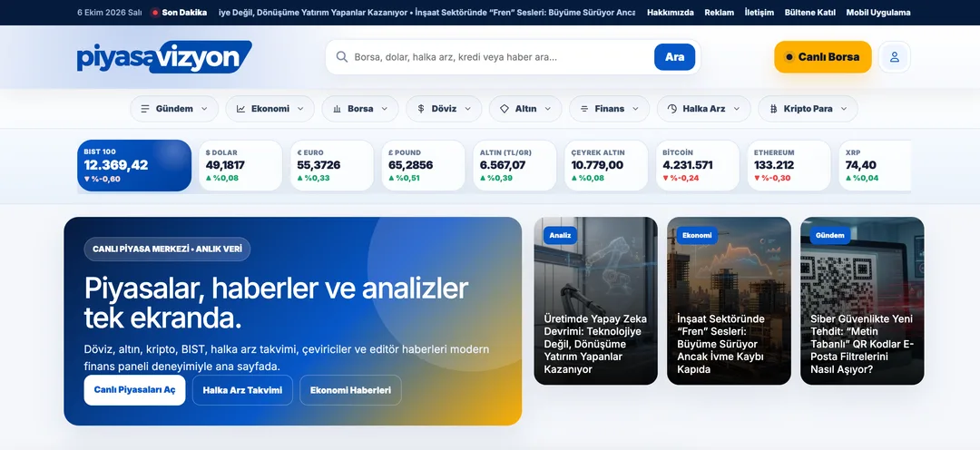The image size is (980, 450).
Task: Click the hero headline Piyasalar, haberler ve analizler
Action: pos(276,303)
